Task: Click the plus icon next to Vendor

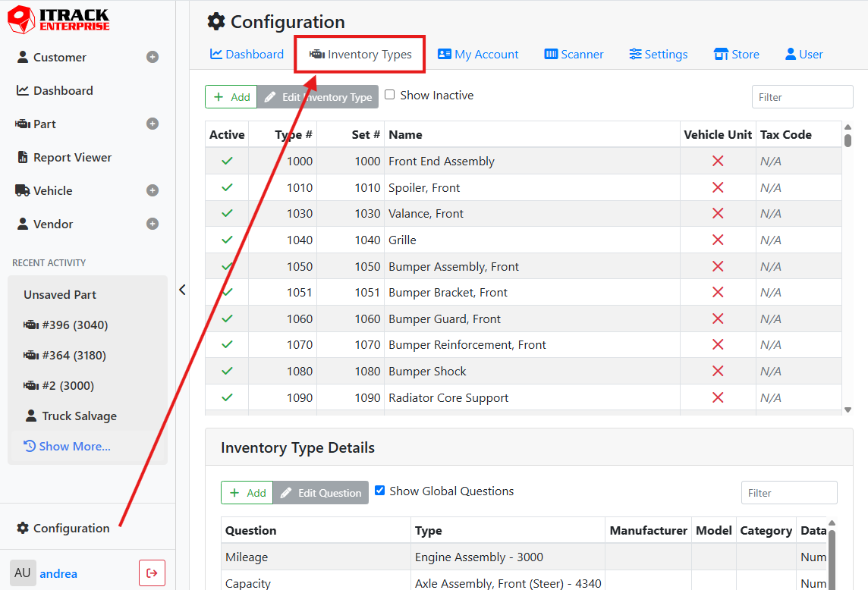Action: [x=153, y=224]
